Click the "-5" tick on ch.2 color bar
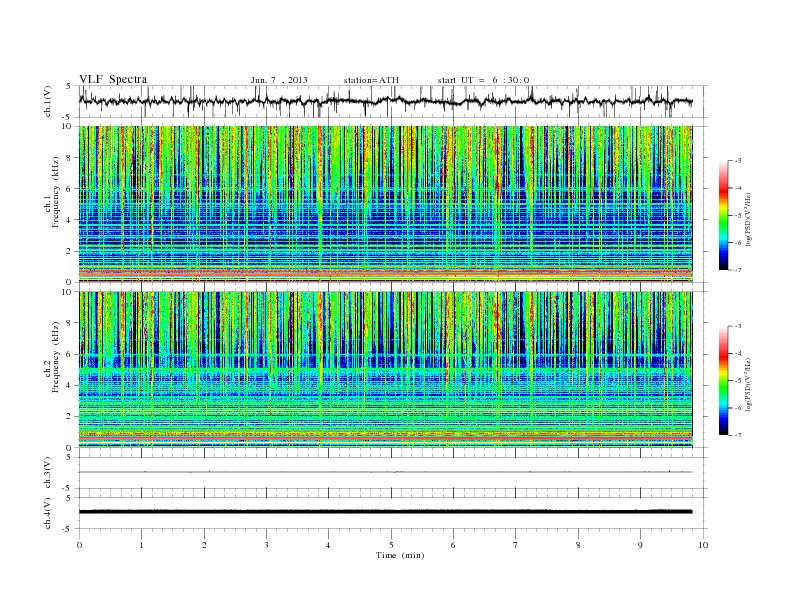Viewport: 792px width, 612px height. pos(738,380)
